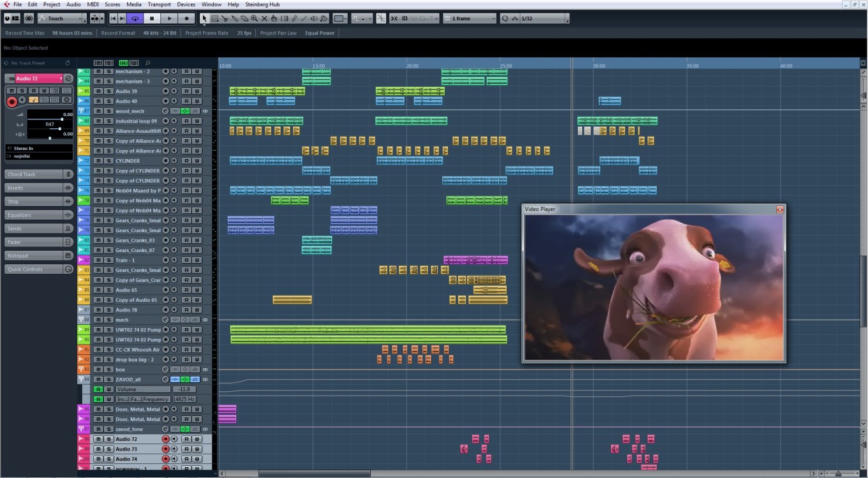868x478 pixels.
Task: Select the Object Selection arrow tool
Action: pos(204,18)
